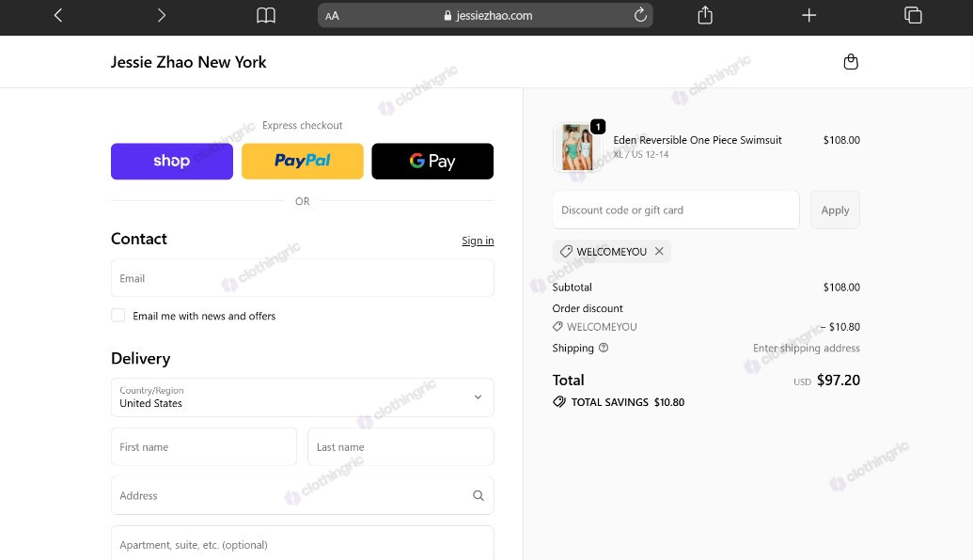Click the First name field

coord(204,446)
